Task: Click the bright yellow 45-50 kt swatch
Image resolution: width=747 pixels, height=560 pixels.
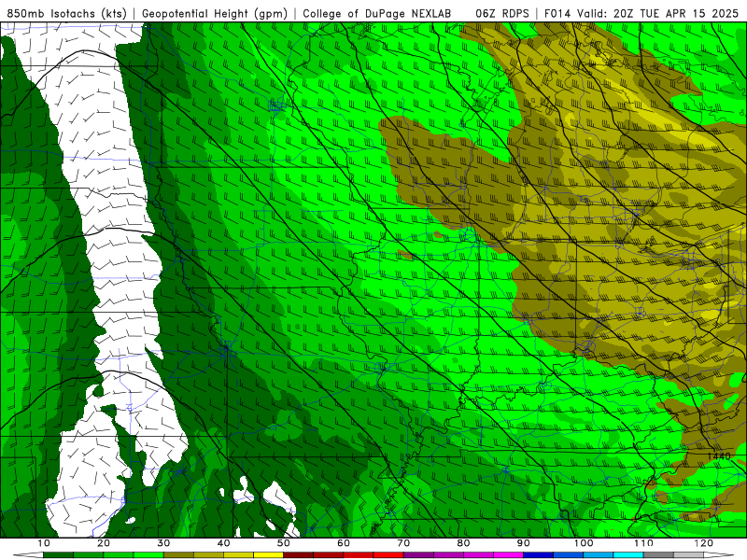Action: [268, 555]
